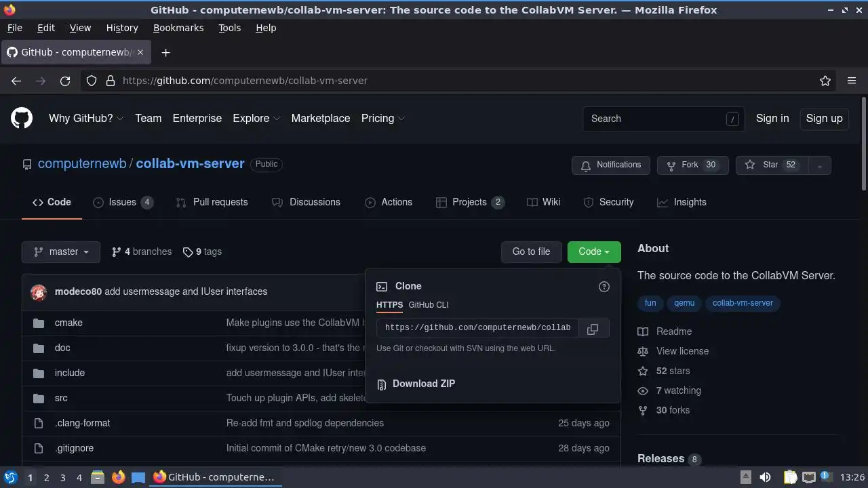Click Download ZIP

[424, 384]
